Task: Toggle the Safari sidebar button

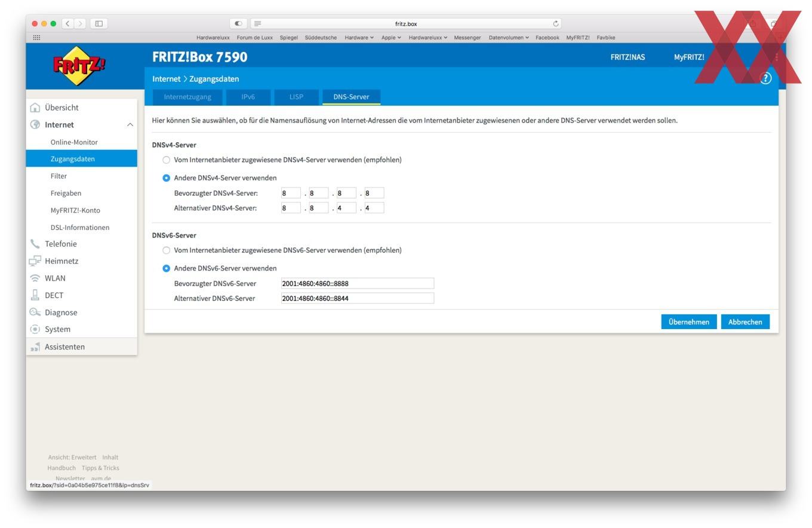Action: point(99,24)
